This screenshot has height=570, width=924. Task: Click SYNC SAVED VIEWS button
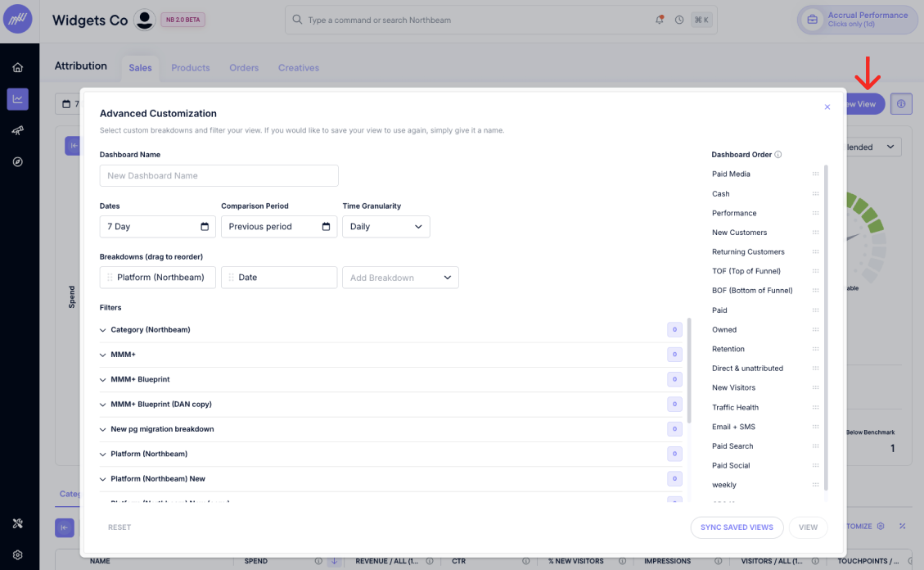tap(737, 527)
